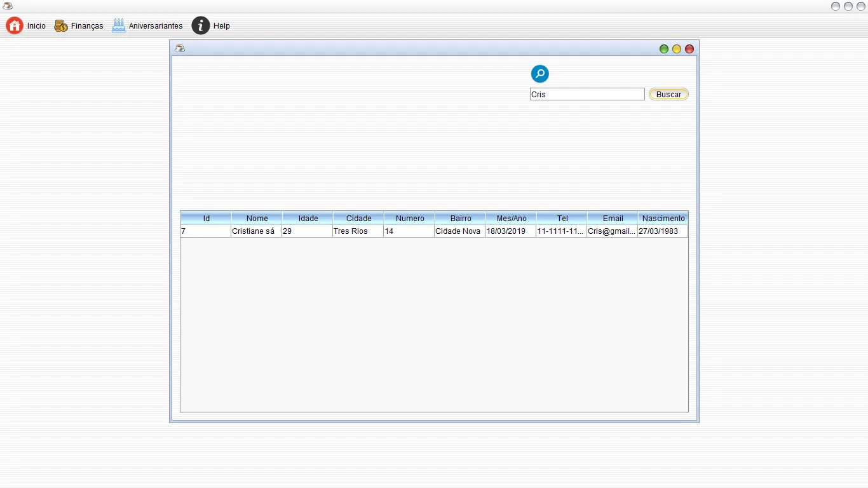Select the Idade cell showing 29
Viewport: 868px width, 488px height.
point(308,231)
